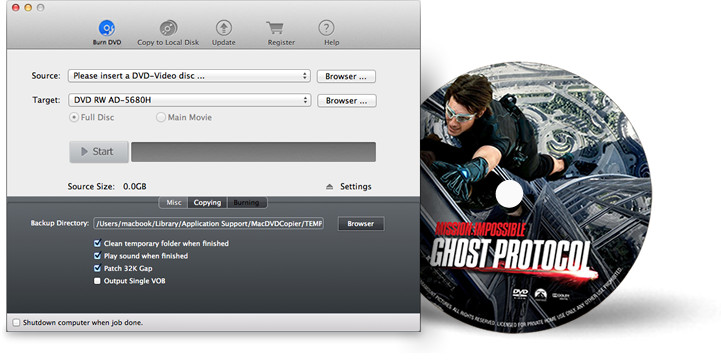Image resolution: width=721 pixels, height=361 pixels.
Task: Switch to the Misc tab
Action: point(173,202)
